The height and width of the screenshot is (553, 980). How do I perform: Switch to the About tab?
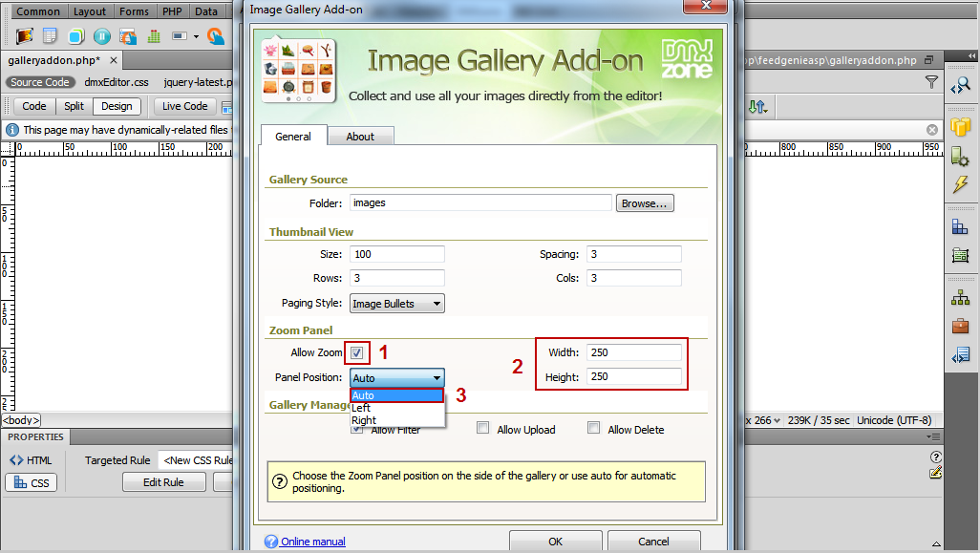361,137
